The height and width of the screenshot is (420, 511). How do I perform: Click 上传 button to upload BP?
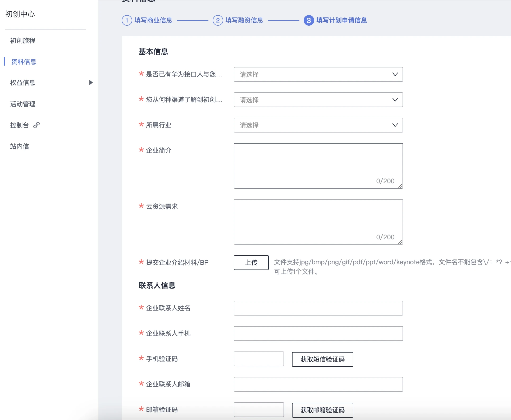(x=251, y=262)
